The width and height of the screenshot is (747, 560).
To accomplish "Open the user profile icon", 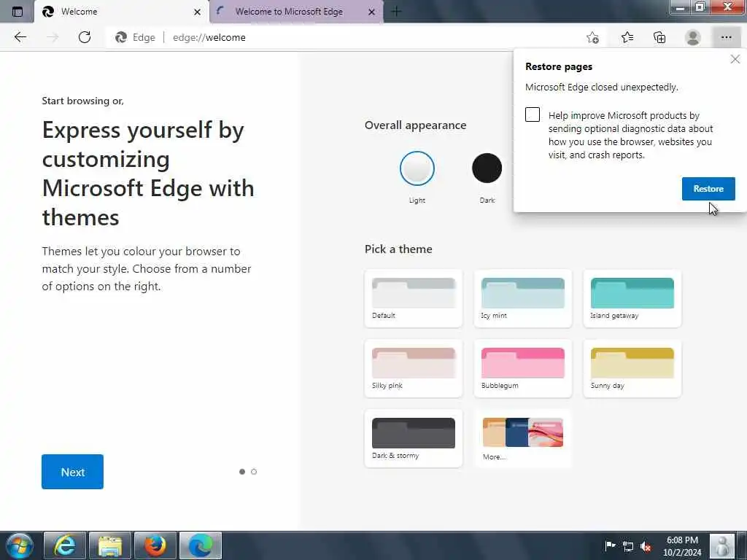I will [x=693, y=37].
